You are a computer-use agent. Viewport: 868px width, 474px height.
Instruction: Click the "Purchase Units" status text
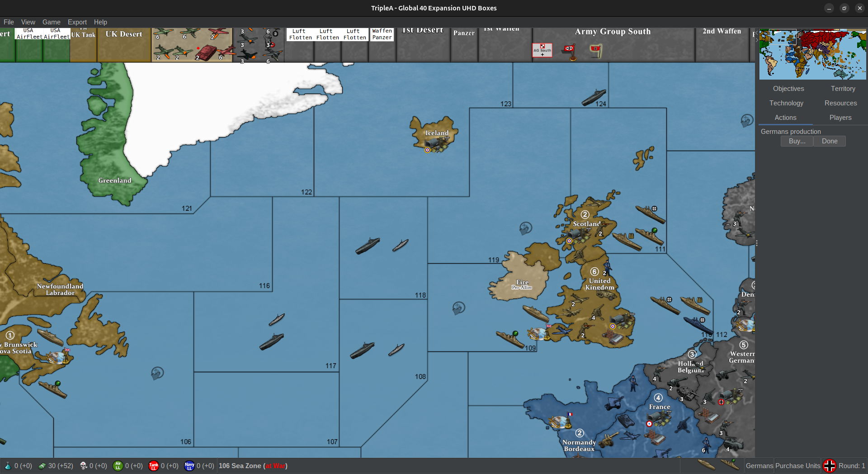(x=798, y=466)
